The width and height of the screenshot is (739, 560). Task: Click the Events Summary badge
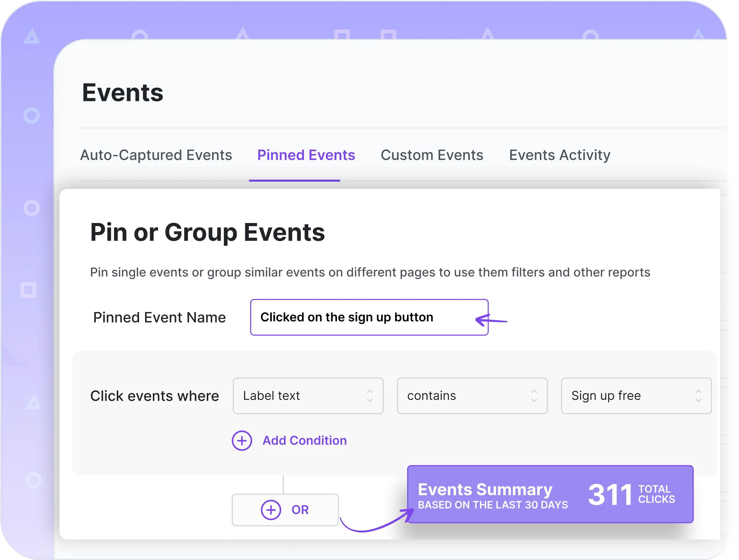tap(484, 489)
